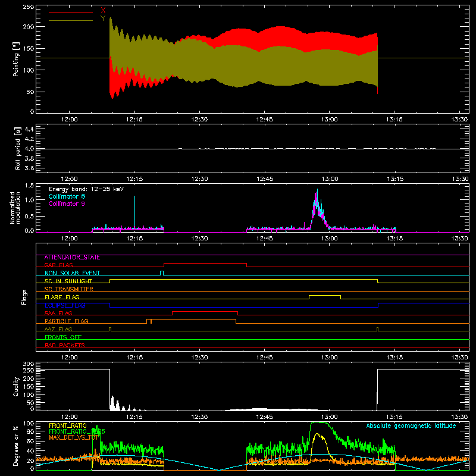Click the BAD_PACKETS flag label

[x=65, y=345]
